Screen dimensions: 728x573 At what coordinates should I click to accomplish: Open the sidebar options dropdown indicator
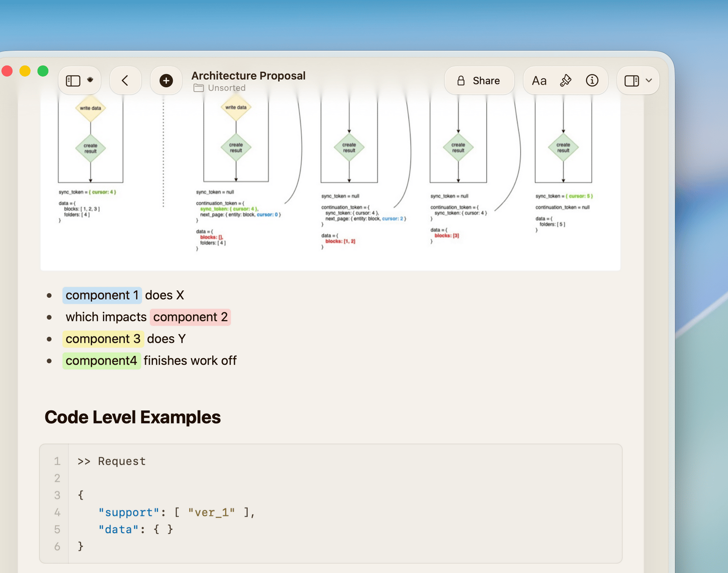point(91,80)
